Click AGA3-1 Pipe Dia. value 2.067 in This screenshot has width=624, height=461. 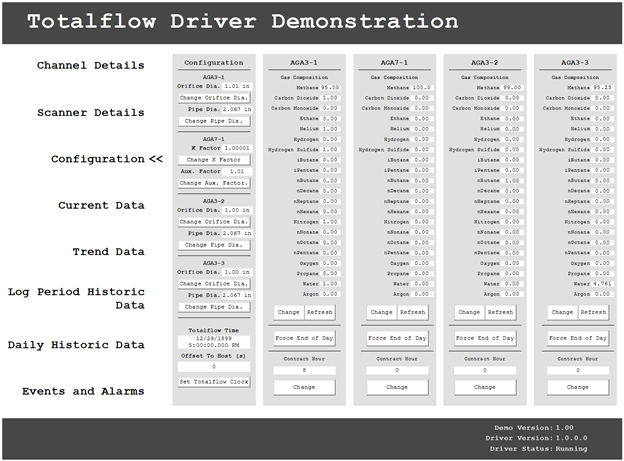[237, 109]
